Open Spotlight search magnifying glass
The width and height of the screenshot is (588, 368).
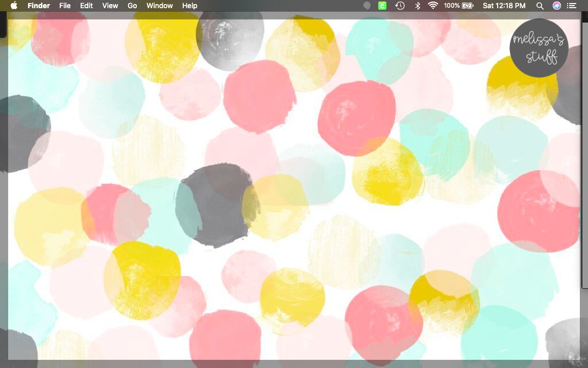[540, 6]
